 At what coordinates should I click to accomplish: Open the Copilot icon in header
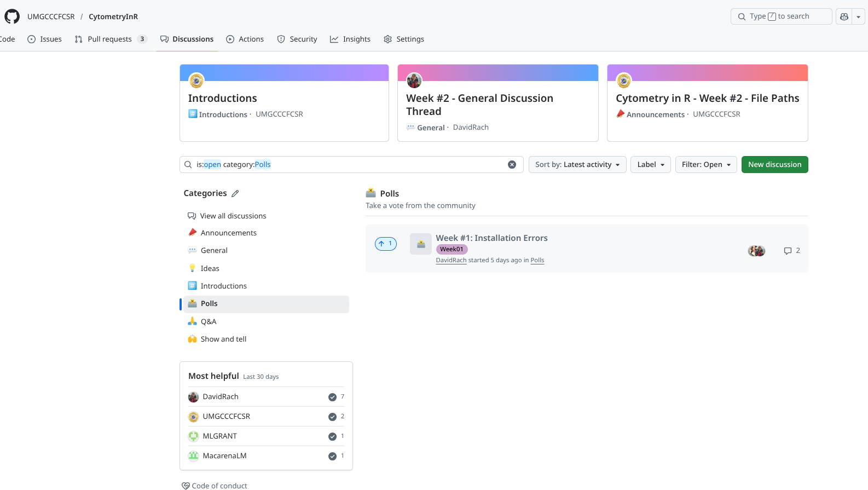click(844, 16)
